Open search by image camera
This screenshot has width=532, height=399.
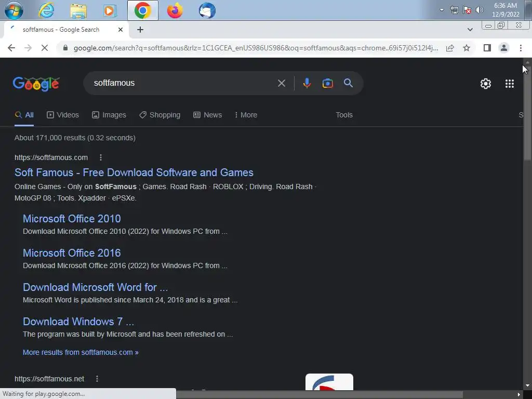[327, 83]
